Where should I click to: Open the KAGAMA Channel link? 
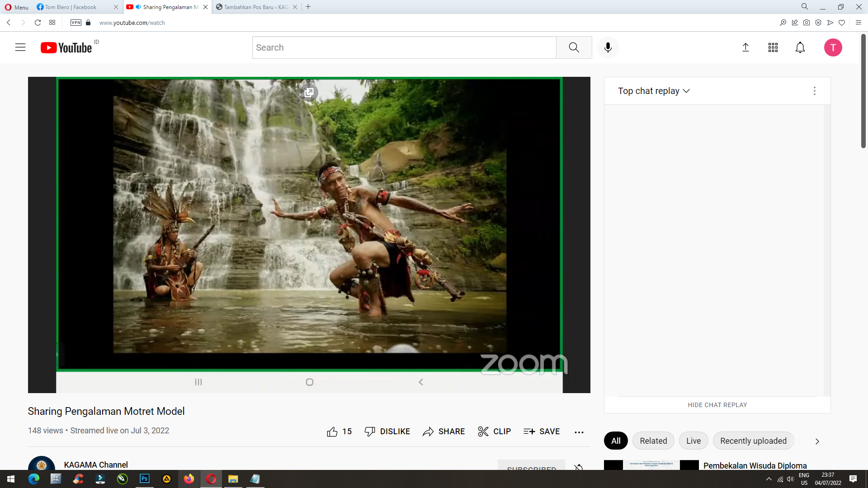(96, 465)
